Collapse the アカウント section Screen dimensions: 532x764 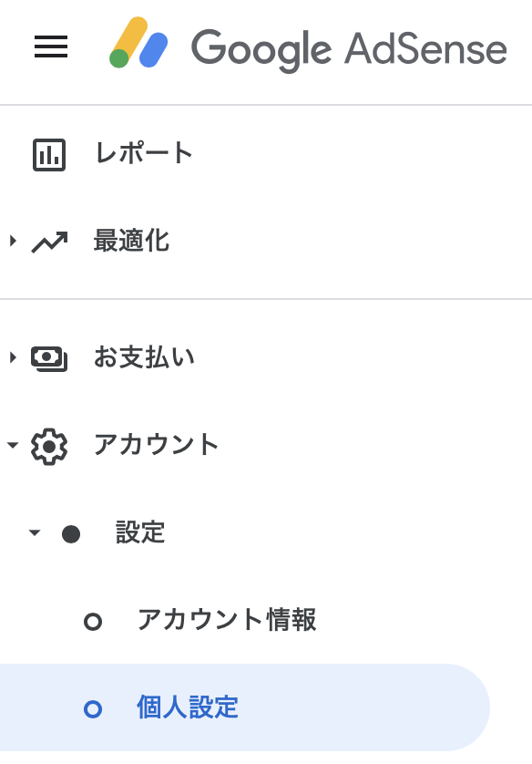tap(11, 445)
